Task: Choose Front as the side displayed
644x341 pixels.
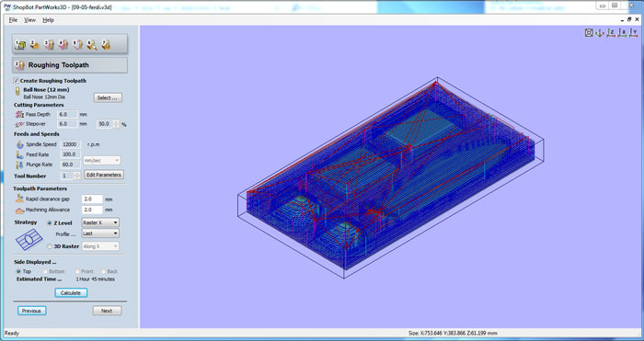Action: (x=77, y=272)
